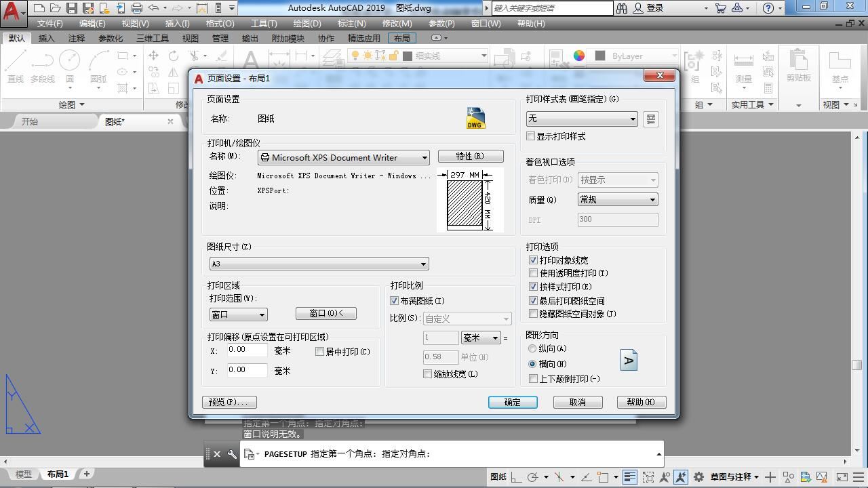868x488 pixels.
Task: Select the Line tool in ribbon
Action: (15, 66)
